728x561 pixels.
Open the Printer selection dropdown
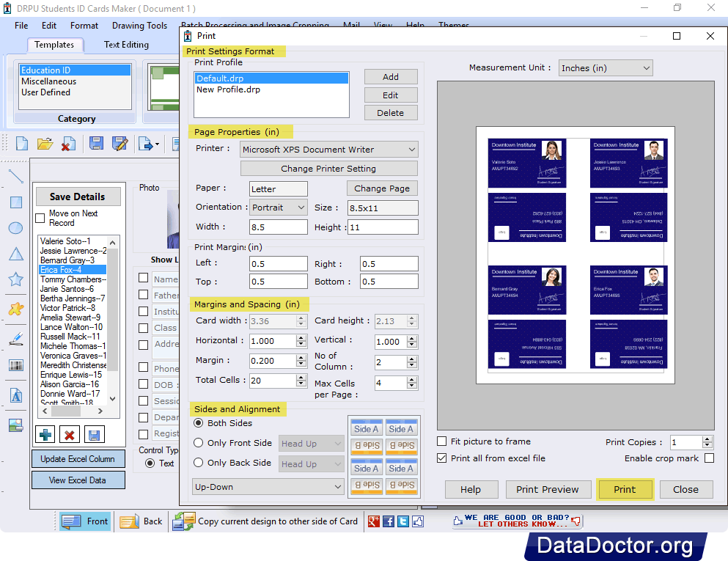tap(328, 150)
